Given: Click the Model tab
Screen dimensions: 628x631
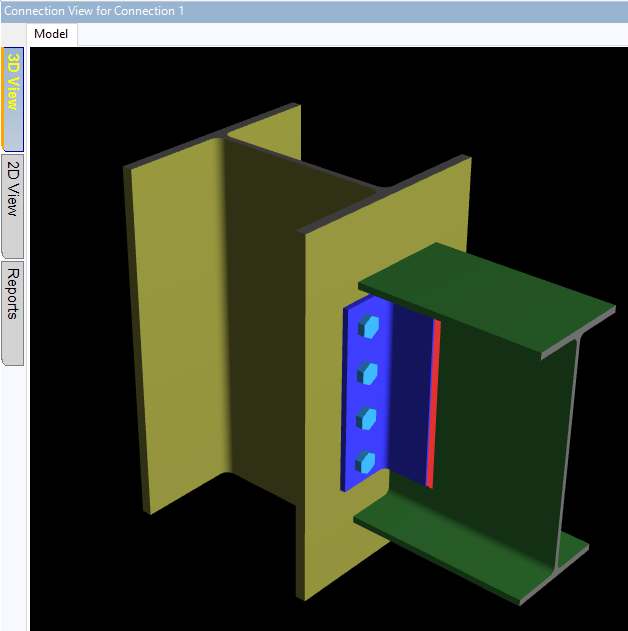Looking at the screenshot, I should pos(51,34).
